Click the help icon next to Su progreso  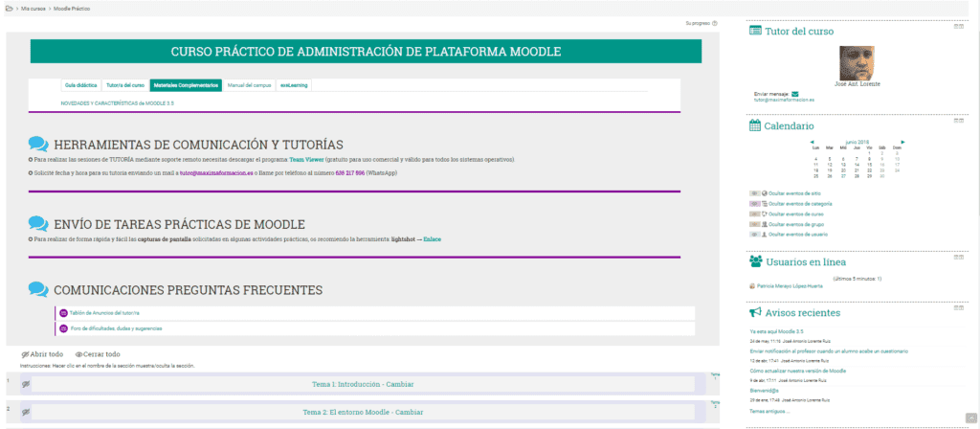[x=714, y=23]
